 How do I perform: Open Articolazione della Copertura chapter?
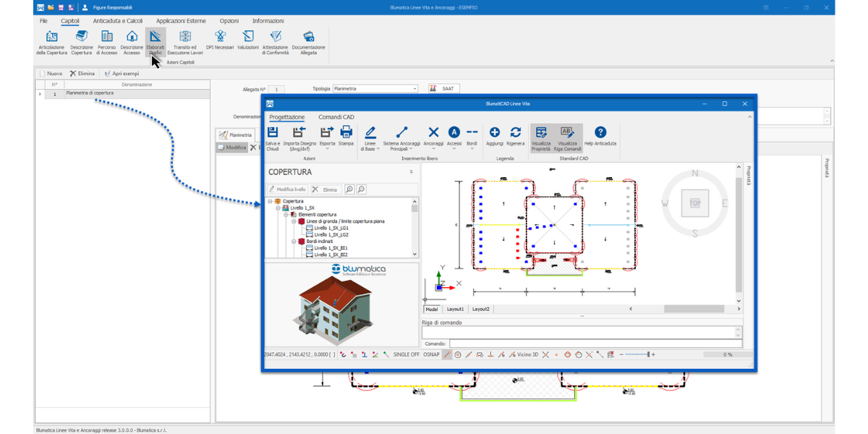[x=52, y=43]
